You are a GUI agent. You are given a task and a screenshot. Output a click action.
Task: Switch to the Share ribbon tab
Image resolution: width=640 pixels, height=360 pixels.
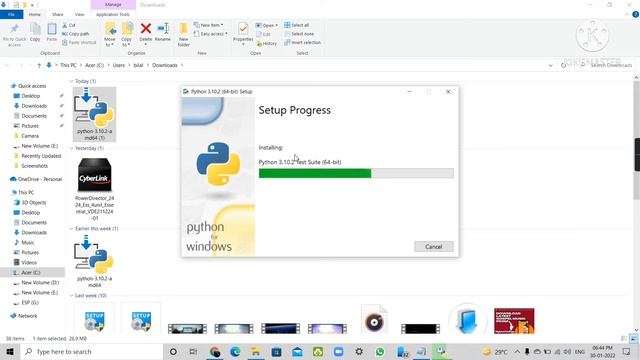58,14
